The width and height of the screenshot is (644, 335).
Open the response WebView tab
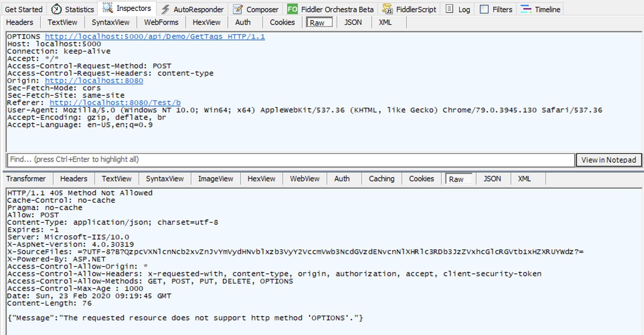305,179
